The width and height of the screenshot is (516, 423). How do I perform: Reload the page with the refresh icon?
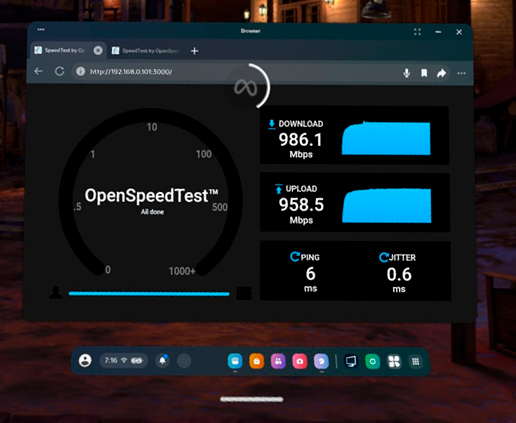click(60, 71)
